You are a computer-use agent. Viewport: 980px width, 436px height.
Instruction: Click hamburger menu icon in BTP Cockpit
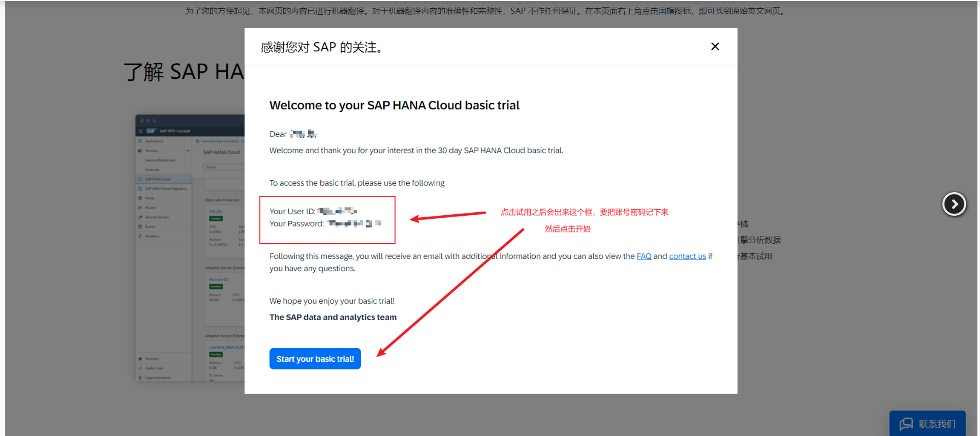140,131
